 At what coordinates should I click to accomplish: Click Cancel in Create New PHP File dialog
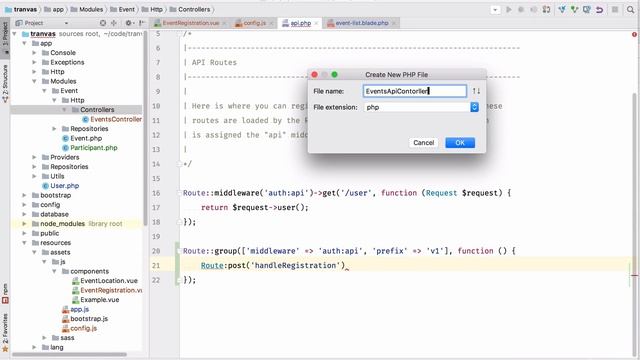point(424,142)
